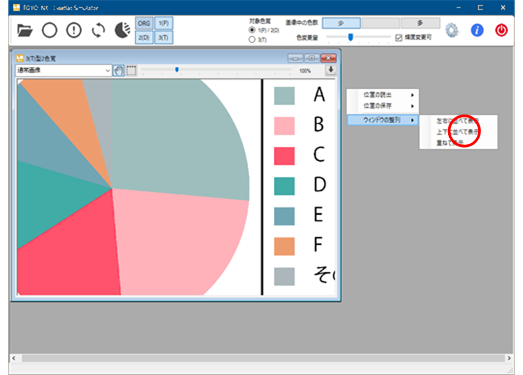Toggle the checkbox beside the color slider
The width and height of the screenshot is (523, 375).
[x=399, y=38]
